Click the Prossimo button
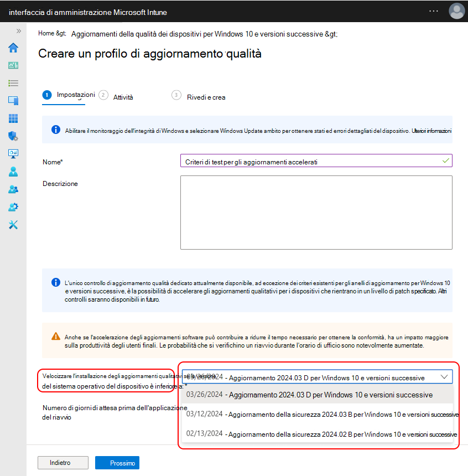 [x=117, y=463]
